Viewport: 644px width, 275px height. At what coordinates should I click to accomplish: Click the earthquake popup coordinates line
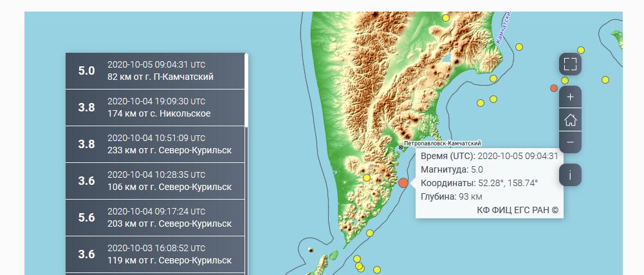(x=479, y=183)
